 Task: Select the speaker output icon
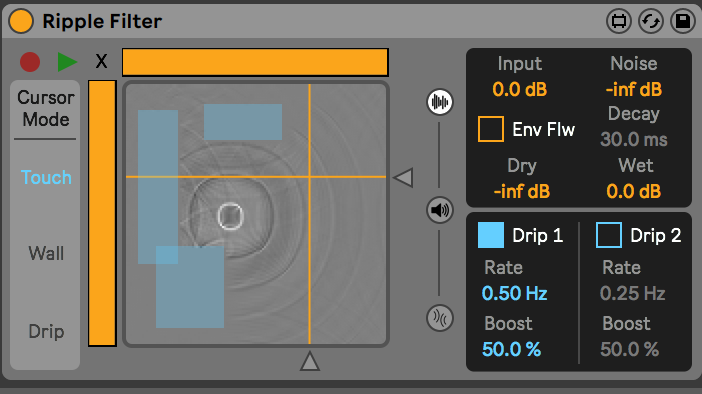click(440, 210)
